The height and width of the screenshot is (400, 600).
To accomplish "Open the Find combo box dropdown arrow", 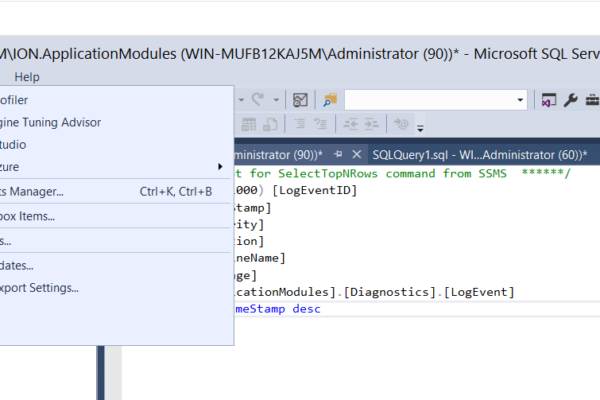I will point(520,100).
